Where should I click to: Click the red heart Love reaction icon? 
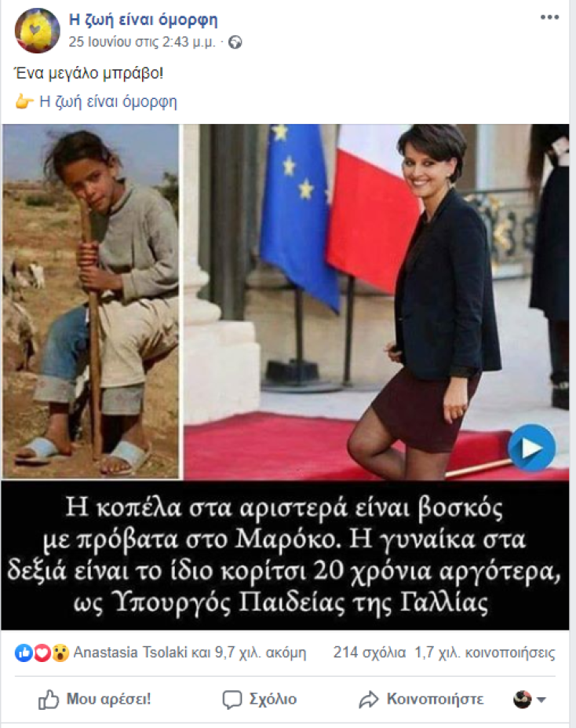click(x=42, y=653)
